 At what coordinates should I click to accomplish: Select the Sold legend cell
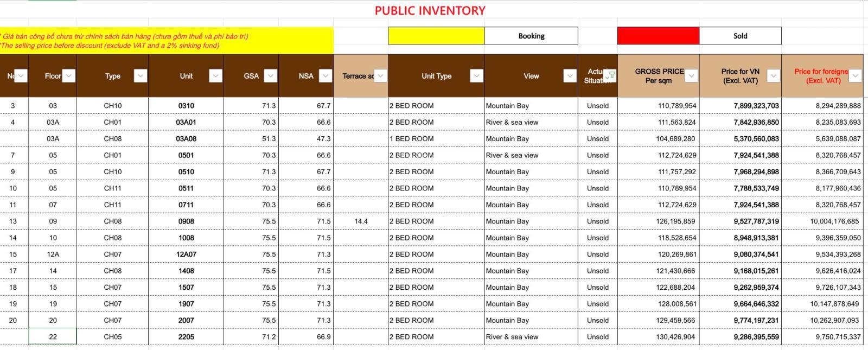coord(741,36)
